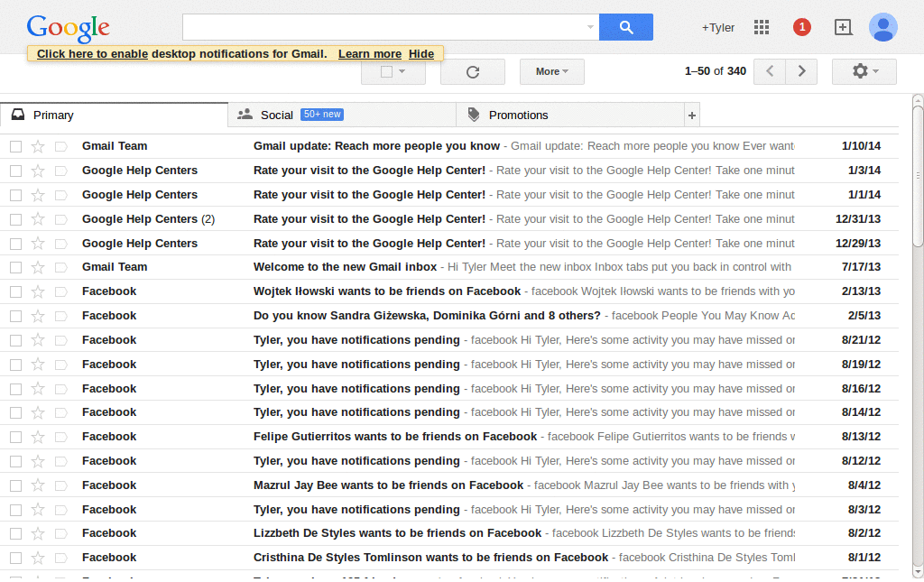The height and width of the screenshot is (582, 924).
Task: Open 'Do you know Sandra Giżewska' email
Action: click(449, 316)
